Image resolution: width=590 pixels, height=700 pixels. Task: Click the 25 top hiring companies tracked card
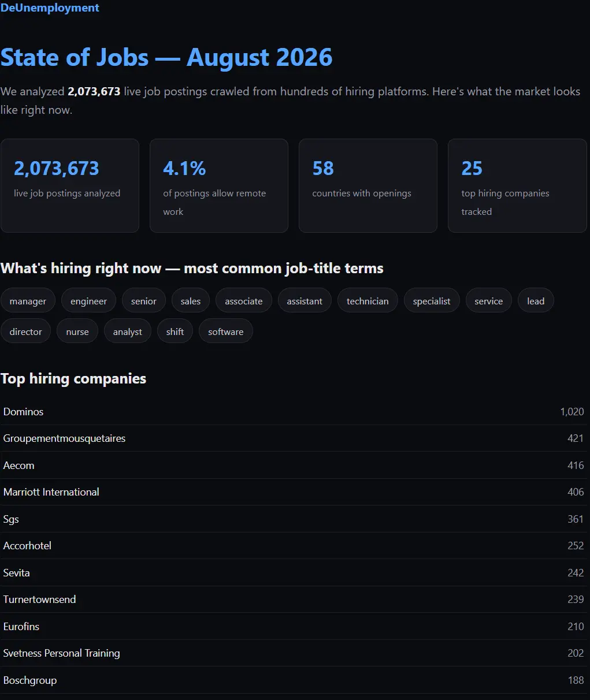517,185
